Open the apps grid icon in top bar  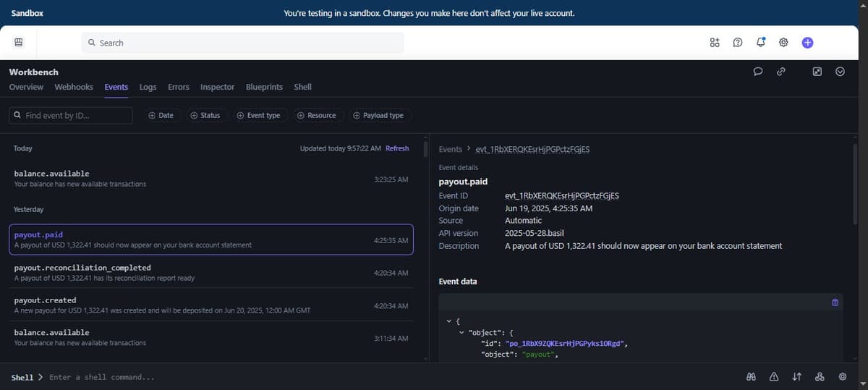click(714, 43)
